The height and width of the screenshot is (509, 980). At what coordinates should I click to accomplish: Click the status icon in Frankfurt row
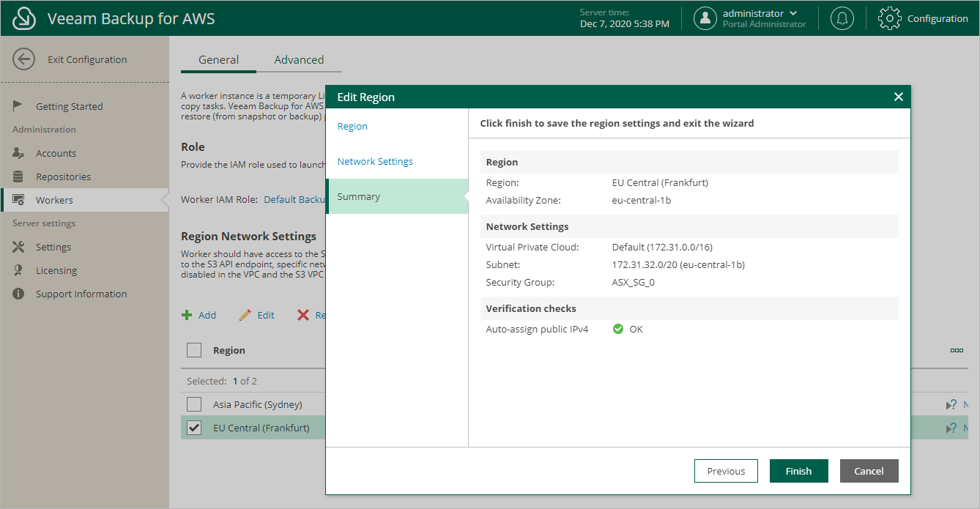tap(951, 428)
